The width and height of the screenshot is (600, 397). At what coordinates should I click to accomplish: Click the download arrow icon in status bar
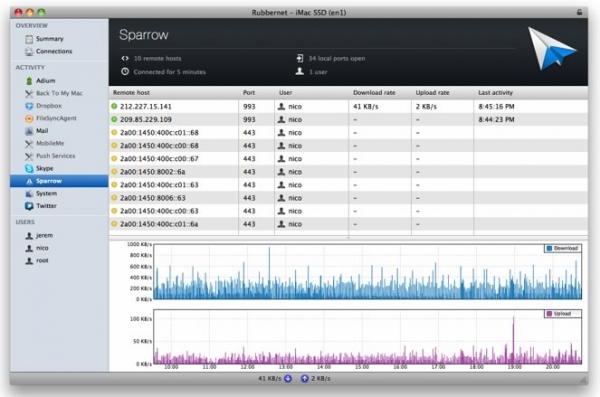click(288, 379)
